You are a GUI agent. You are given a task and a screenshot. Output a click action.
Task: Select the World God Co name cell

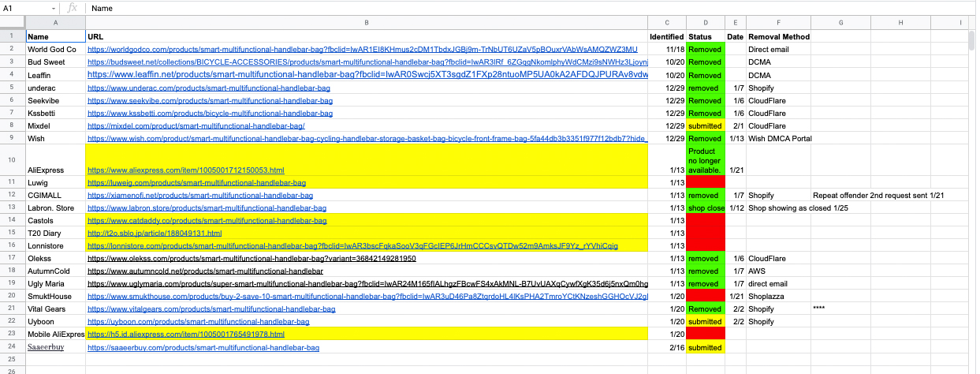(x=55, y=50)
